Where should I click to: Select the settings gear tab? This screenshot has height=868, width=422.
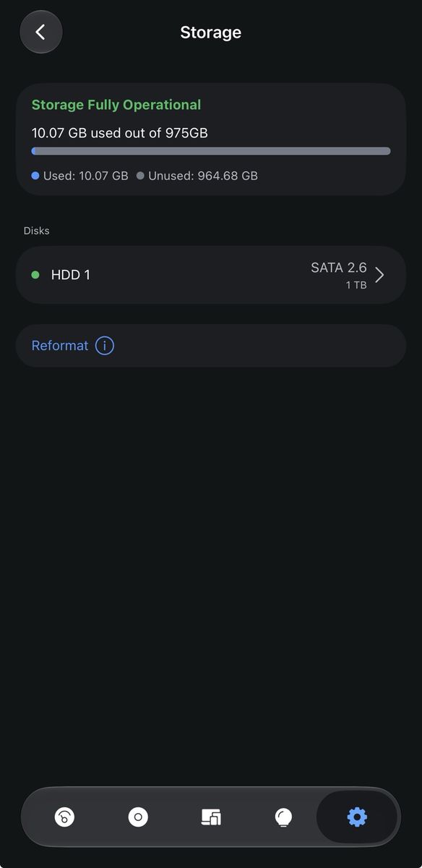tap(357, 817)
